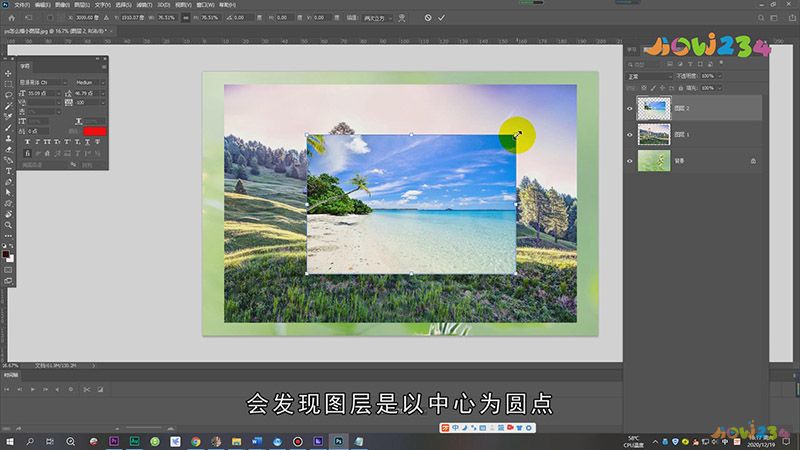Hide 图层 1 using its eye icon
This screenshot has width=800, height=450.
point(630,135)
